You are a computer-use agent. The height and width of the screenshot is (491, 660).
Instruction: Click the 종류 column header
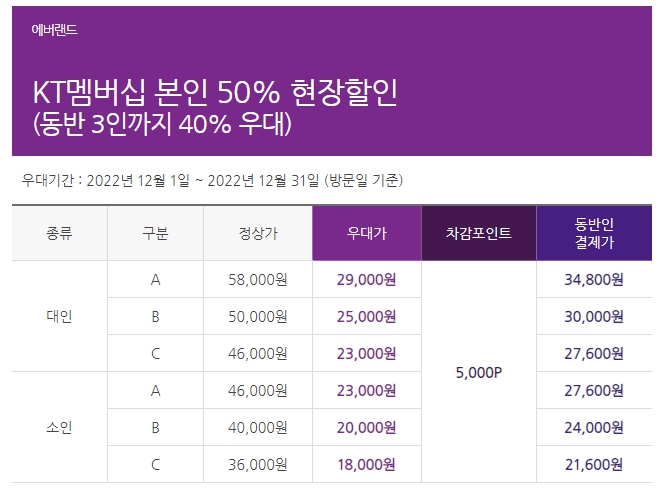tap(59, 233)
